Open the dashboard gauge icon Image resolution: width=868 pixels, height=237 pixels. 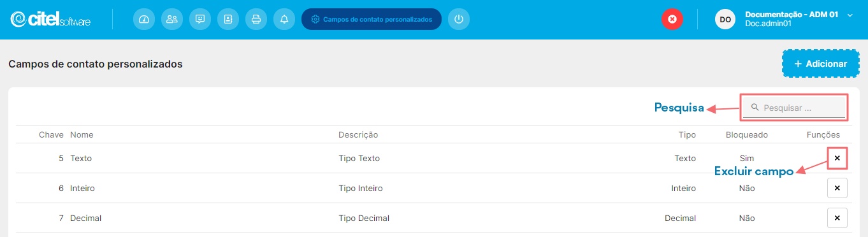click(144, 19)
